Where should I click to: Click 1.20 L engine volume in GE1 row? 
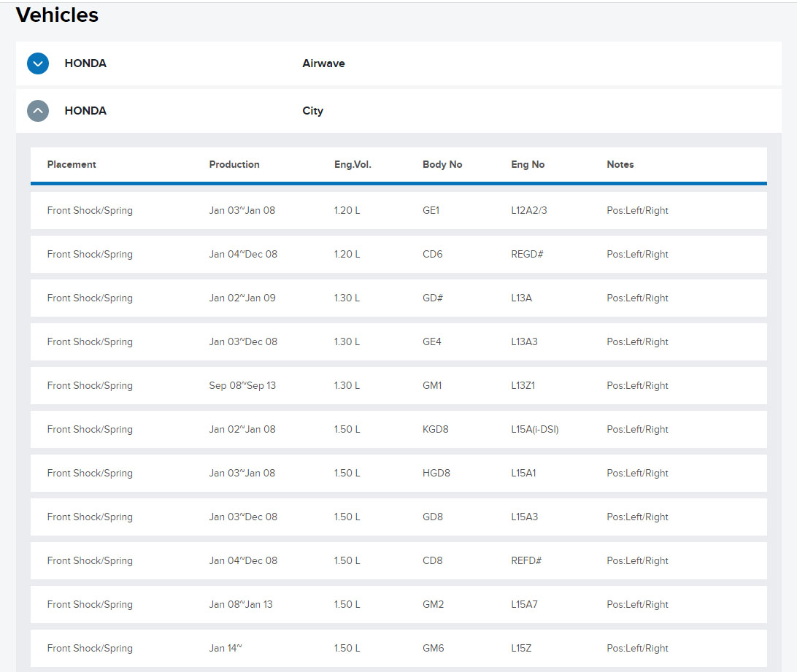347,210
